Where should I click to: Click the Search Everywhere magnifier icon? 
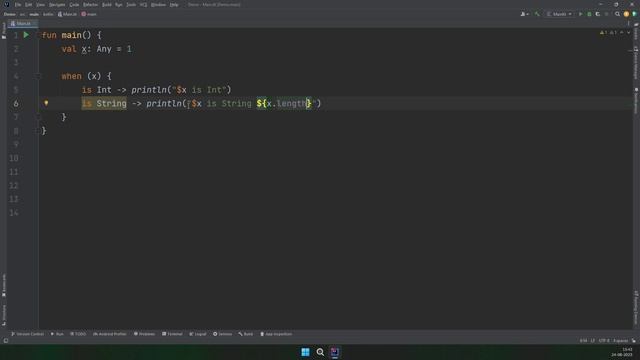coord(617,14)
